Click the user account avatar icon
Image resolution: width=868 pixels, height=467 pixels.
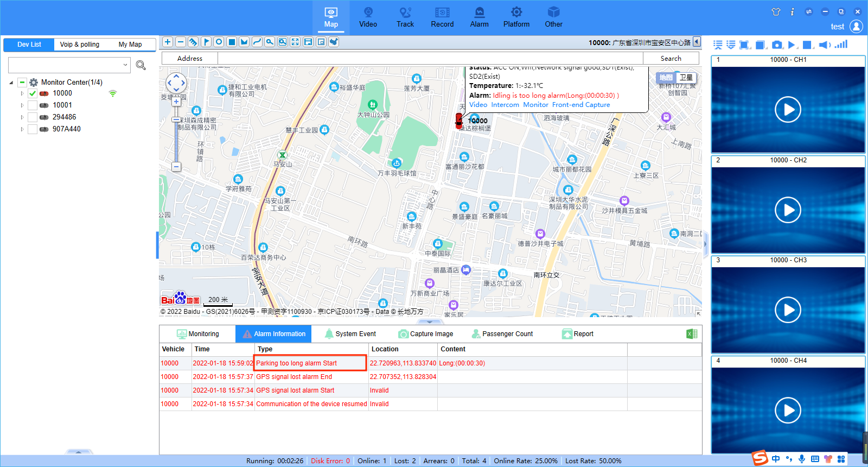[x=856, y=26]
